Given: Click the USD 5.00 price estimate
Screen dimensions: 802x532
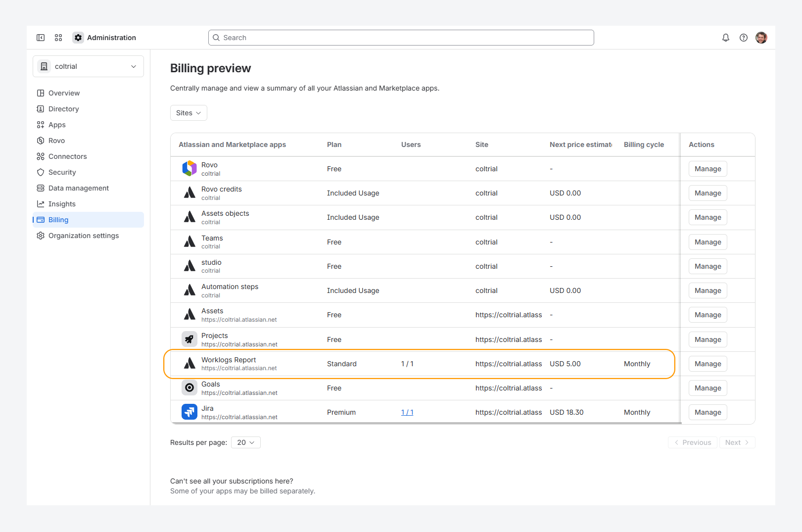Looking at the screenshot, I should pos(565,364).
